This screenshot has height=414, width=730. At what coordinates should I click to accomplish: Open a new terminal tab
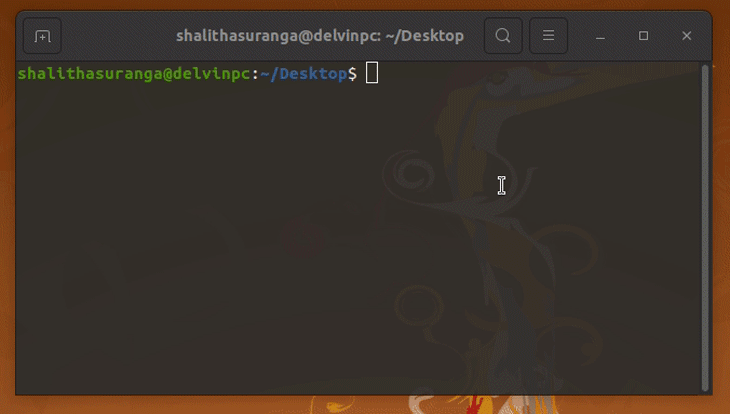(42, 36)
